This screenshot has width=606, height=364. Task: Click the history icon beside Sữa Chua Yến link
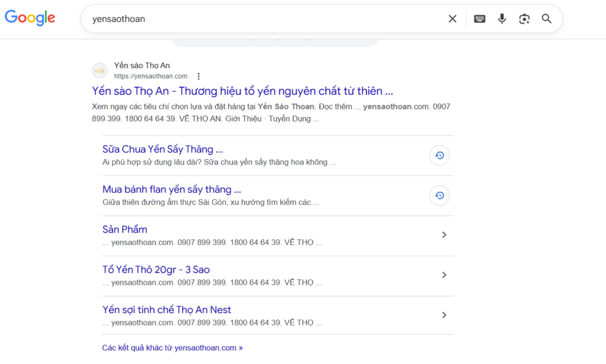[439, 155]
